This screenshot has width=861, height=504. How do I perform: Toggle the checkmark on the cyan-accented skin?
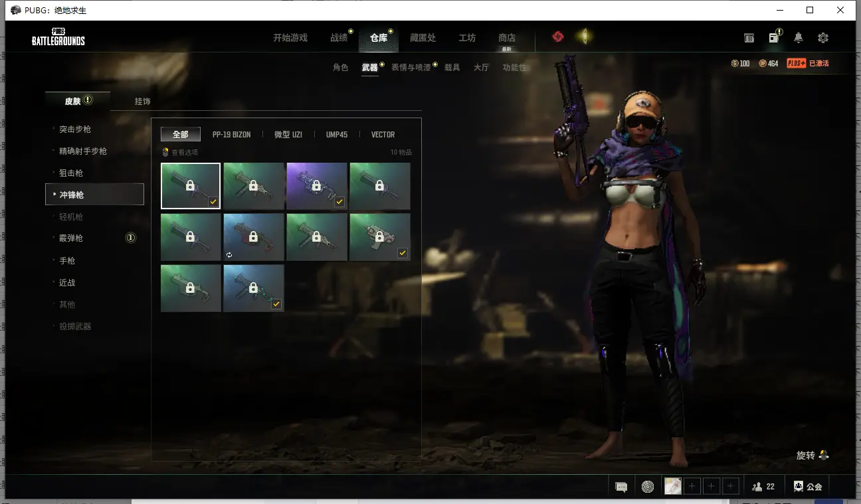[276, 304]
